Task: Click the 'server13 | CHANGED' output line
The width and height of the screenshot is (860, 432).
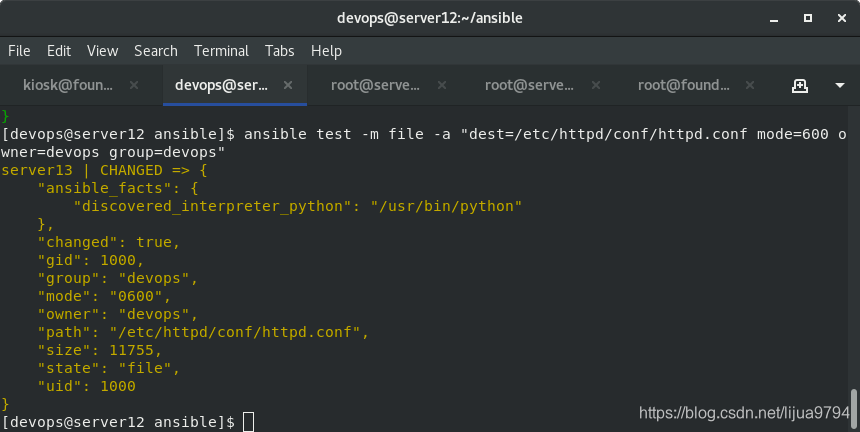Action: 104,170
